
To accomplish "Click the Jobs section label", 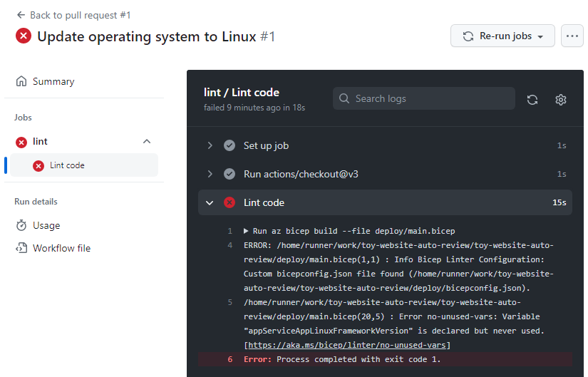I will point(23,118).
